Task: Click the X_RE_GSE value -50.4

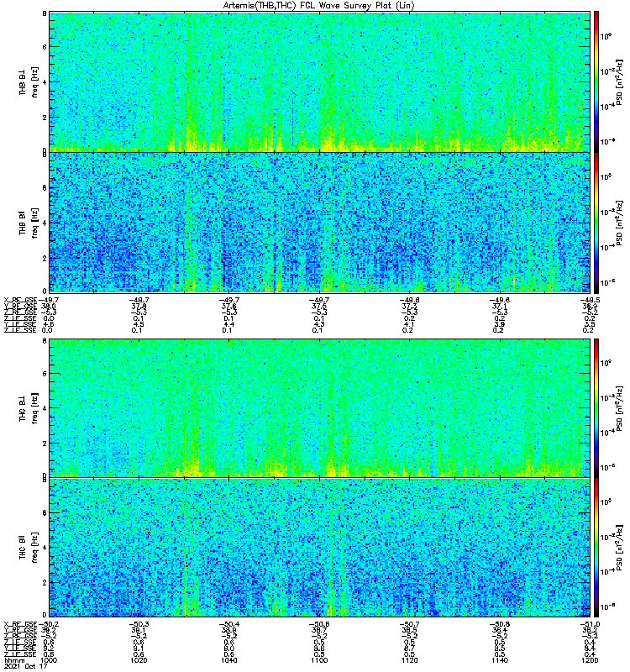Action: pyautogui.click(x=228, y=624)
